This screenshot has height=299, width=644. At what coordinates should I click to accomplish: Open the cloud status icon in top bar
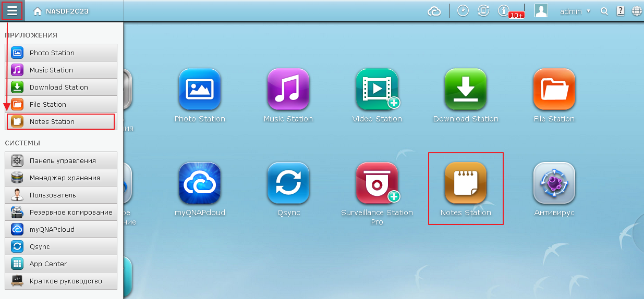coord(434,11)
